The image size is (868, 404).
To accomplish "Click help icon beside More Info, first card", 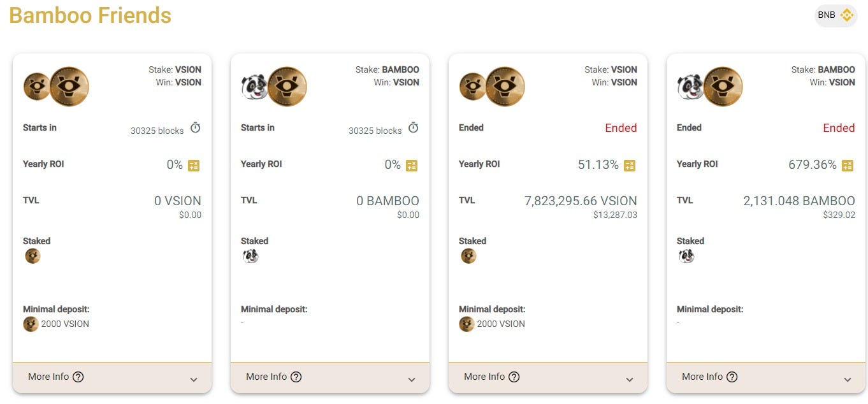I will (78, 377).
